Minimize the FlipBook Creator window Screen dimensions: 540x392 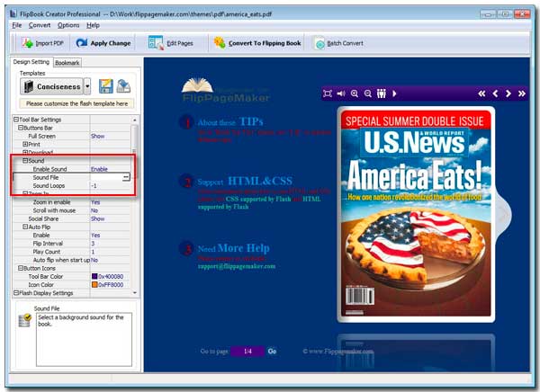[488, 14]
